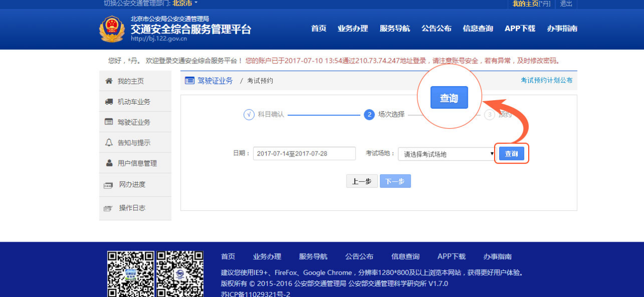Click the 上一步 previous step button
Image resolution: width=644 pixels, height=297 pixels.
pos(362,181)
